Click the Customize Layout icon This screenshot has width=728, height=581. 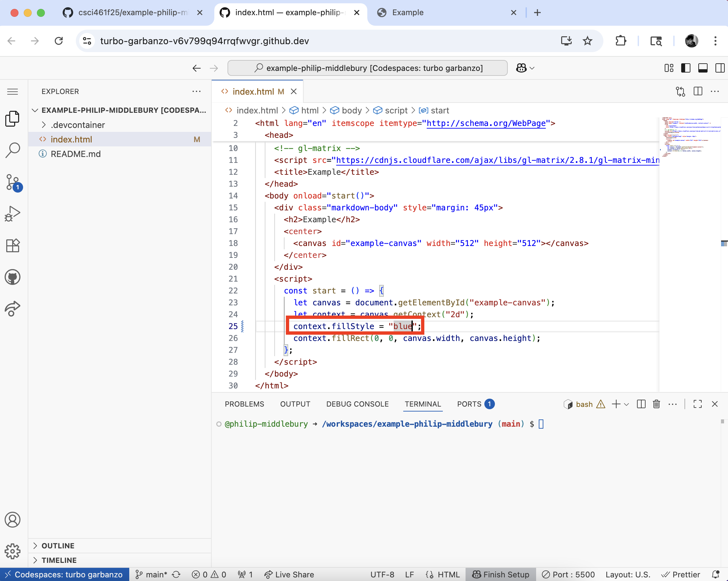669,68
